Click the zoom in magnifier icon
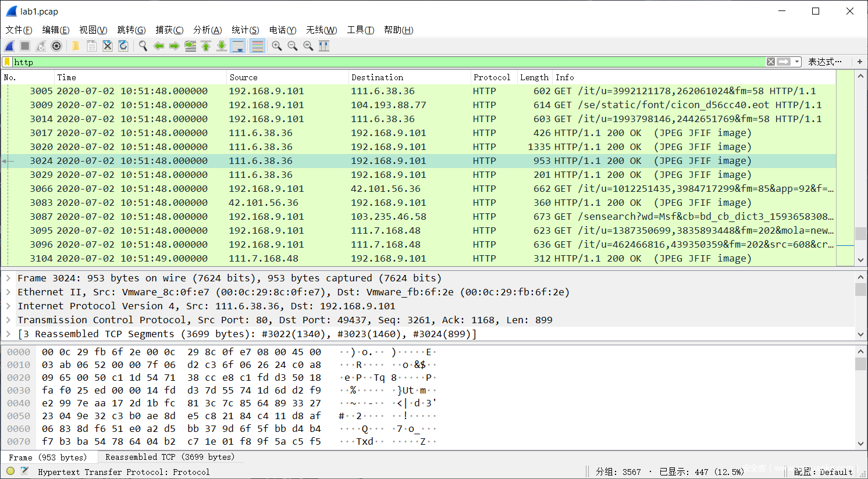 277,46
